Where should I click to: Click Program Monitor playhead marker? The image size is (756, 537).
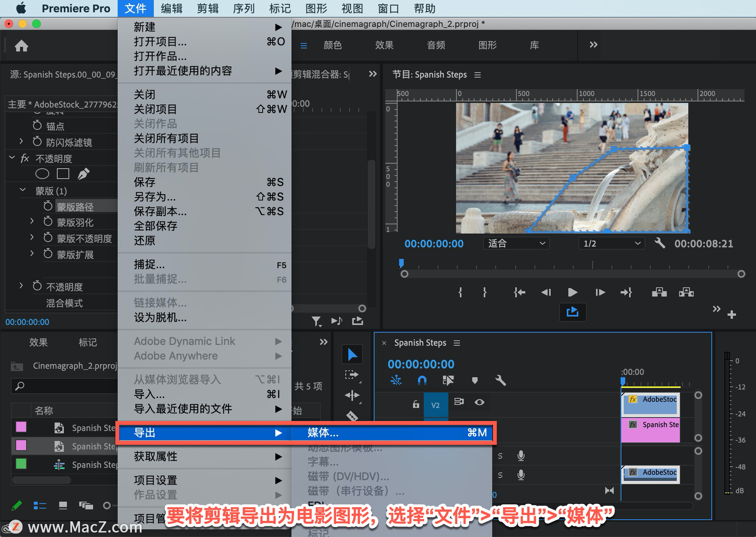click(401, 263)
